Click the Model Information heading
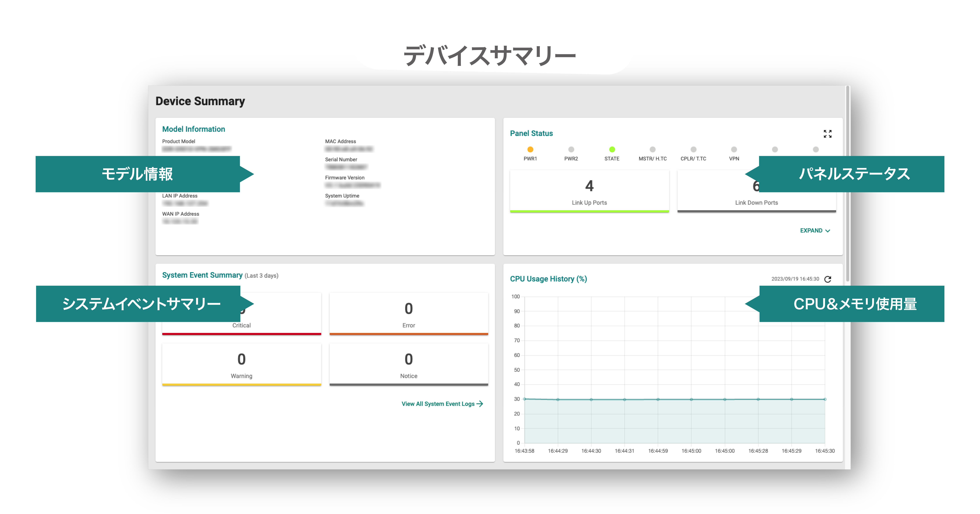 (193, 129)
